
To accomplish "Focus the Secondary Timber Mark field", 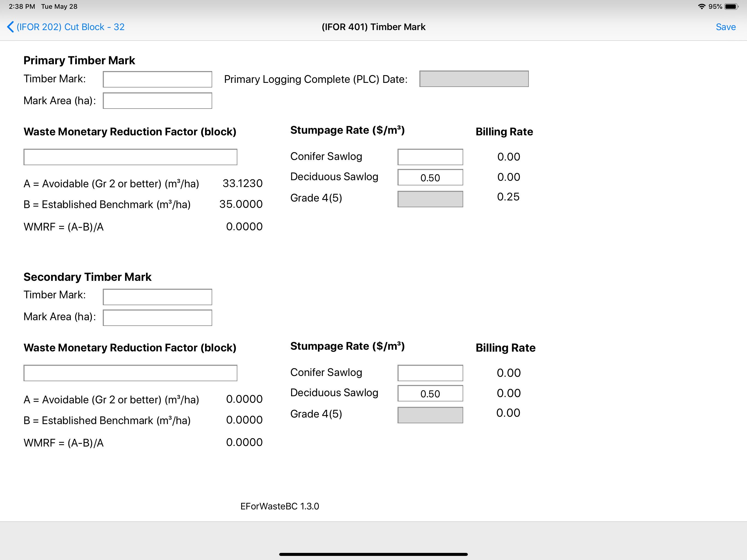I will click(157, 297).
